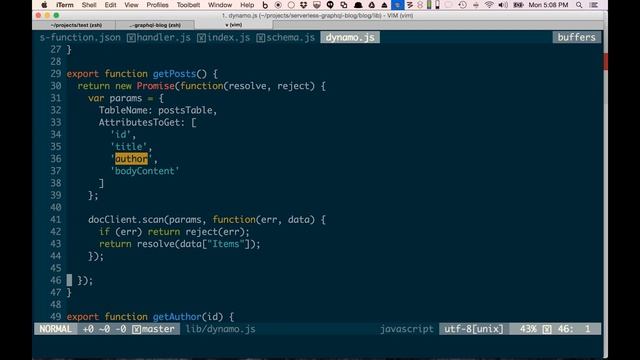Open the Toolbelt menu
The height and width of the screenshot is (360, 640).
tap(188, 5)
